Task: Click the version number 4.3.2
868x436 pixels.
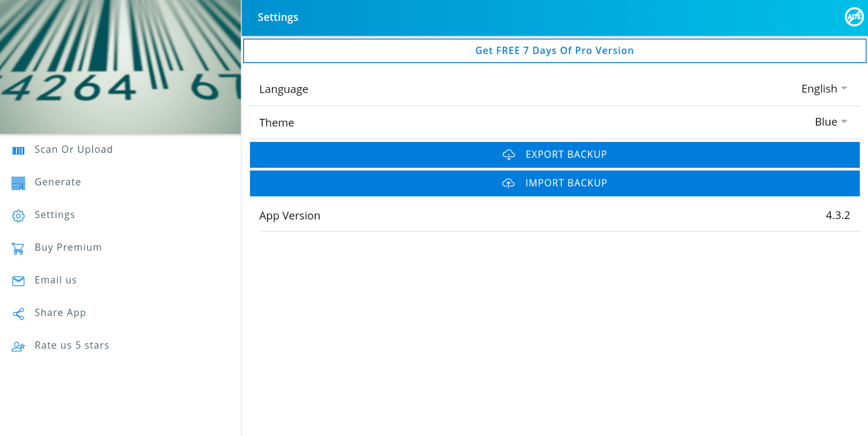Action: [x=838, y=215]
